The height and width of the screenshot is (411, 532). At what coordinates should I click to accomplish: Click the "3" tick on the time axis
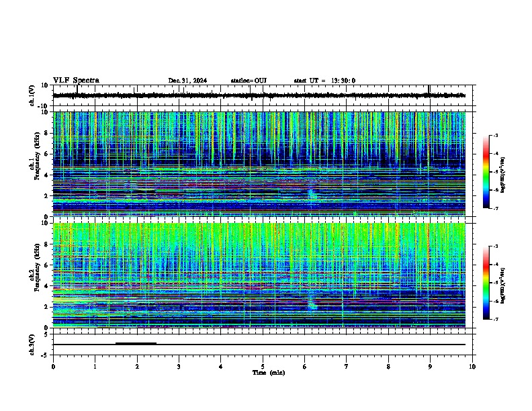[179, 367]
